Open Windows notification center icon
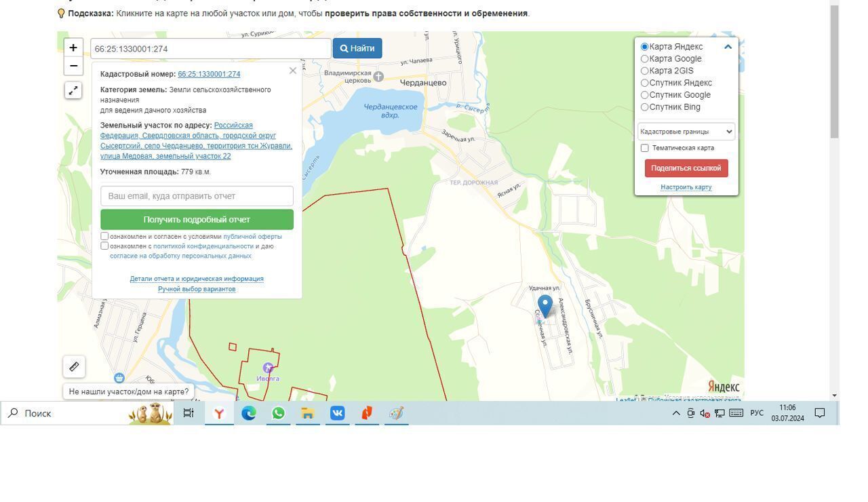 tap(820, 413)
